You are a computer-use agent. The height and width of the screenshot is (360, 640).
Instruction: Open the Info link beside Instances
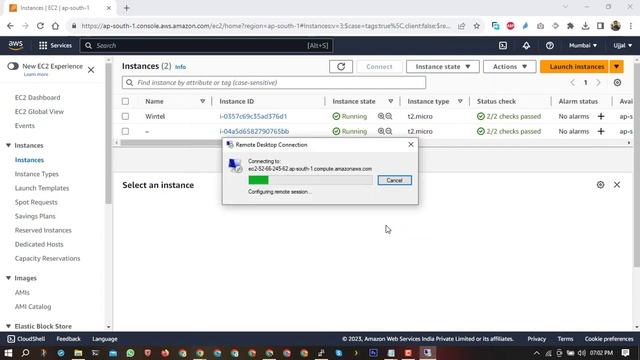tap(180, 67)
